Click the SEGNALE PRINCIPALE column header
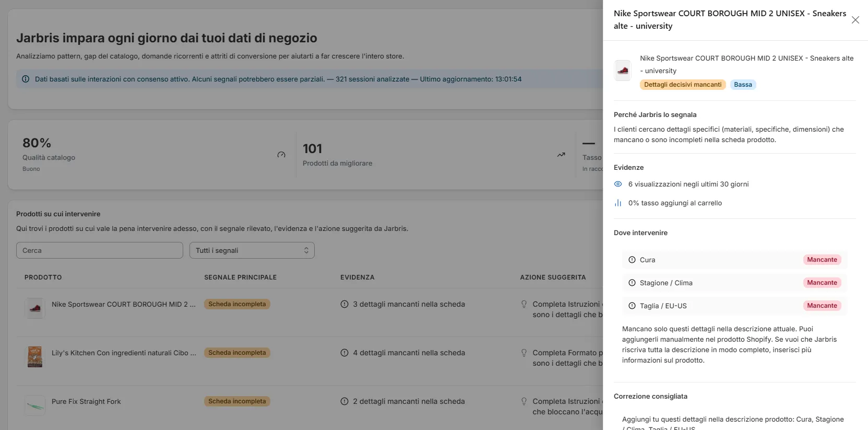Image resolution: width=868 pixels, height=430 pixels. click(x=241, y=277)
